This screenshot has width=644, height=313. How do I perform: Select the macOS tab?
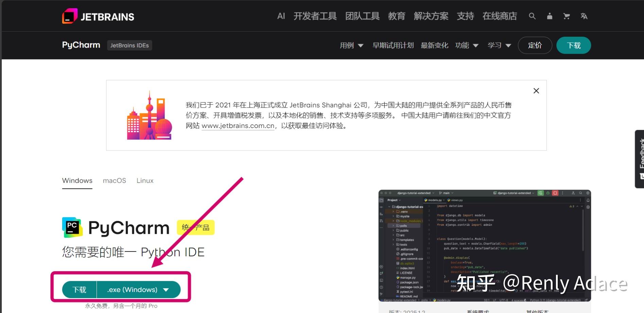pyautogui.click(x=114, y=180)
